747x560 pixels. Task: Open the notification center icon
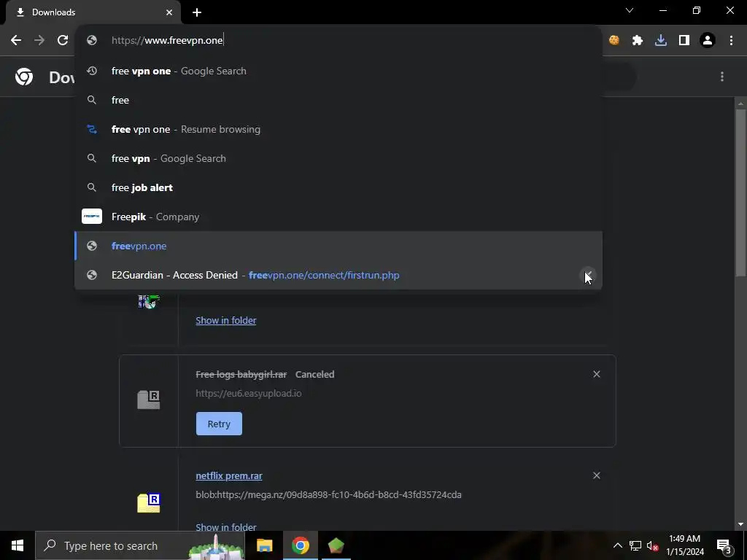click(x=724, y=545)
